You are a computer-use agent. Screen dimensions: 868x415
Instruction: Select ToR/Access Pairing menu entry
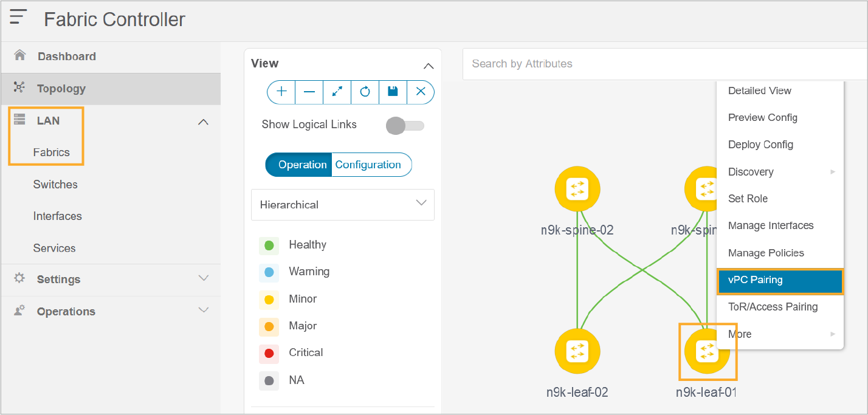pos(780,307)
